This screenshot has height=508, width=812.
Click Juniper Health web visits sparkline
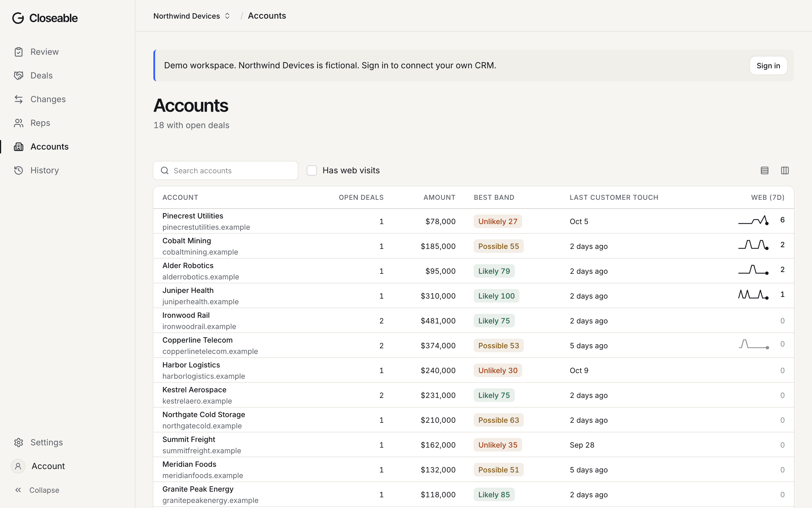pos(754,295)
